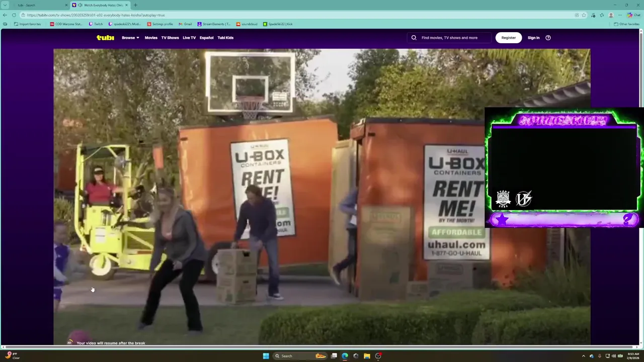
Task: Click the star icon on stream overlay
Action: click(502, 220)
